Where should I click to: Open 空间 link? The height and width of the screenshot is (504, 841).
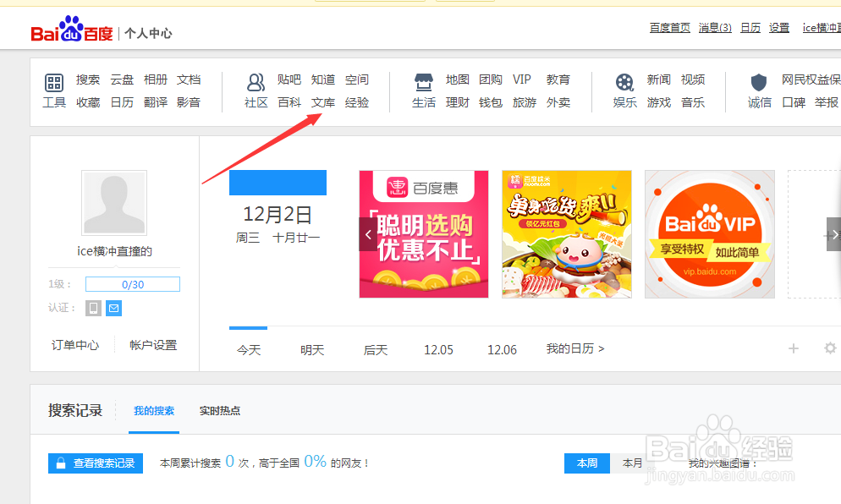357,79
